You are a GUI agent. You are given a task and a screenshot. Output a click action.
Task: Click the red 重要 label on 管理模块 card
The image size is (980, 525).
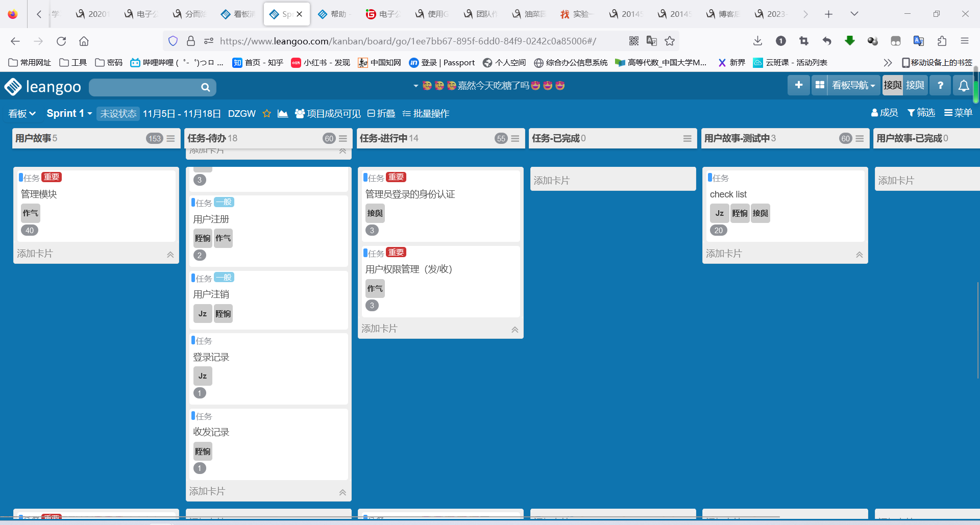52,177
